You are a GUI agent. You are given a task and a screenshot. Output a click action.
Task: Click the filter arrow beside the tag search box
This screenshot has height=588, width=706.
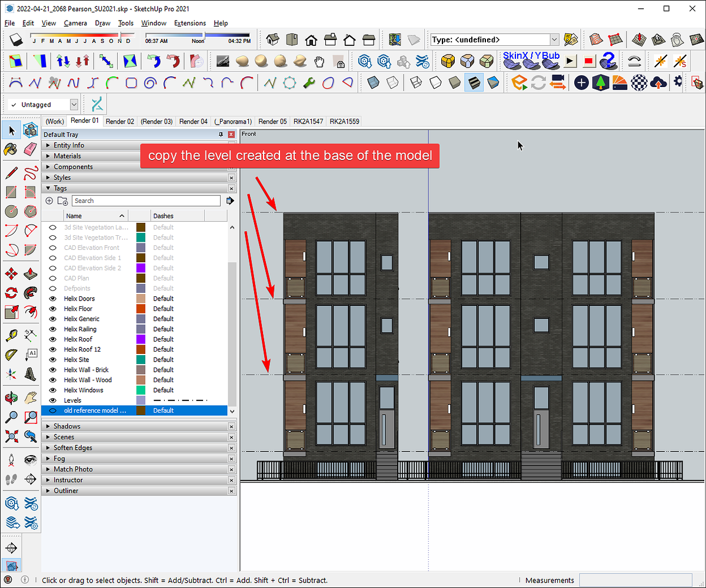pyautogui.click(x=230, y=201)
